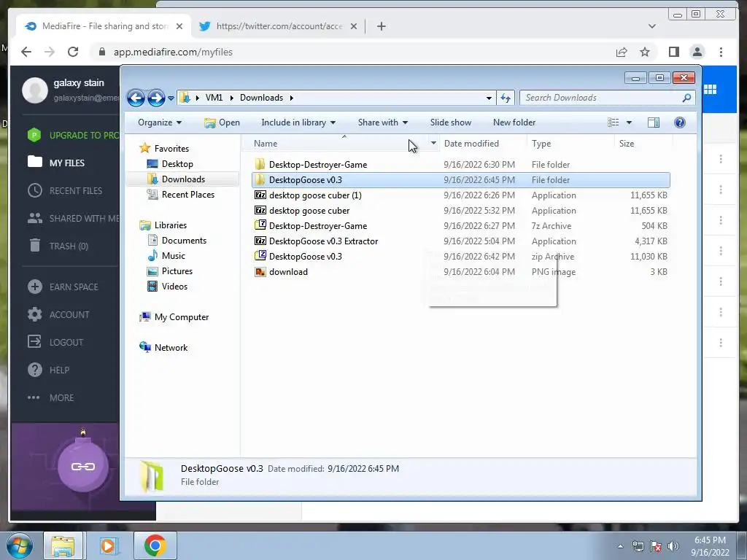Open a new Chrome tab

381,26
